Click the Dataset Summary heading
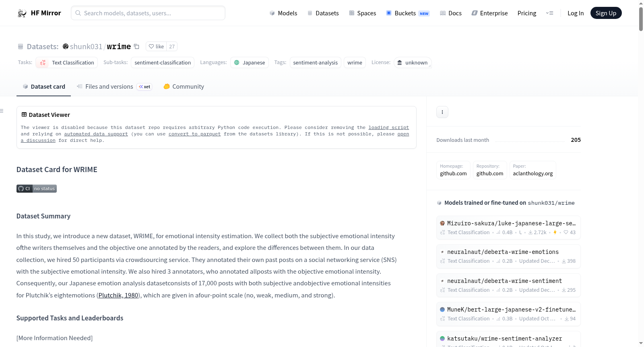 (x=43, y=216)
